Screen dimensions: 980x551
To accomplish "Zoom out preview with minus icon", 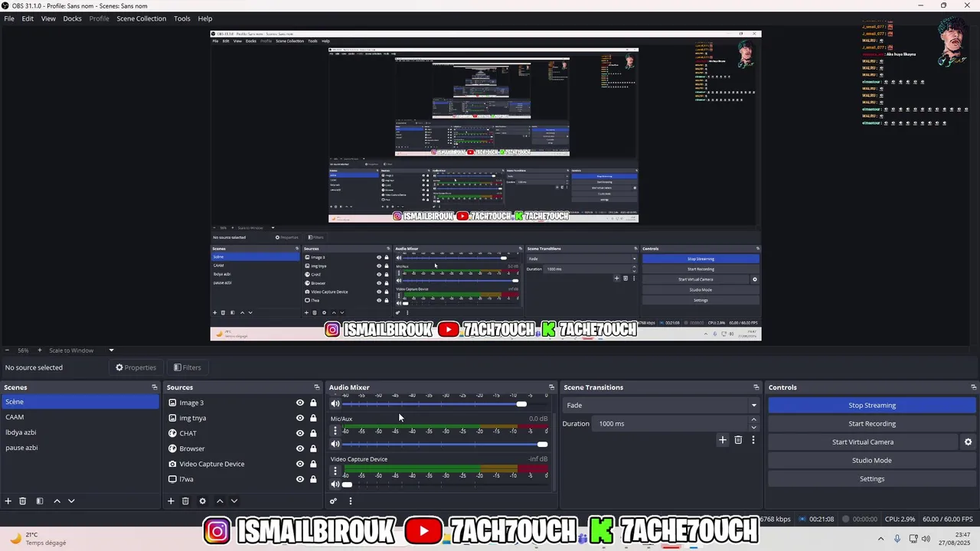I will point(7,350).
